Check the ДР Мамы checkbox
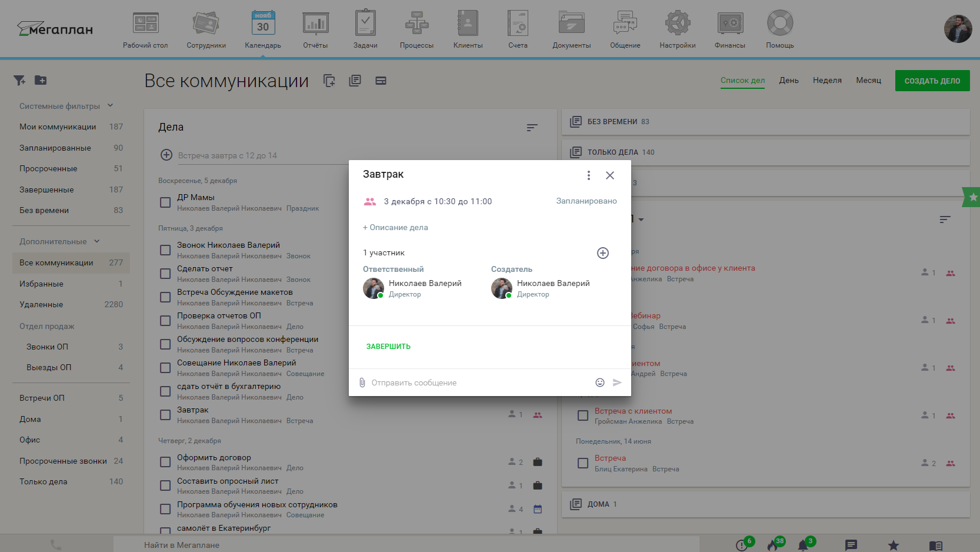 [x=165, y=202]
